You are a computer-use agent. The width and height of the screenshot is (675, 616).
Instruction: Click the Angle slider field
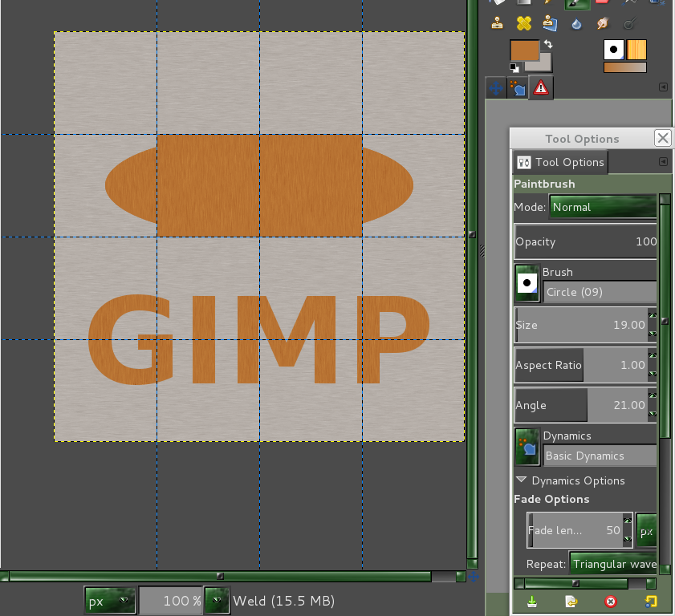pos(581,405)
